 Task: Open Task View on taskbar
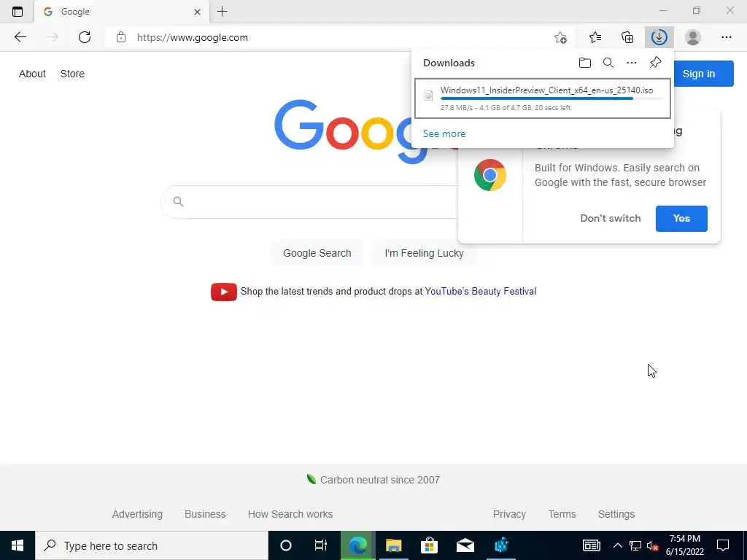click(321, 545)
